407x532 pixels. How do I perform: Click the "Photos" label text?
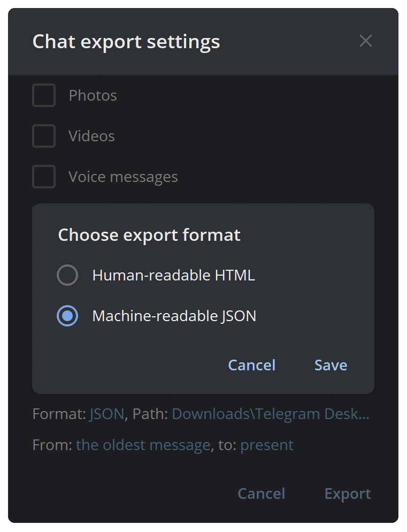93,96
